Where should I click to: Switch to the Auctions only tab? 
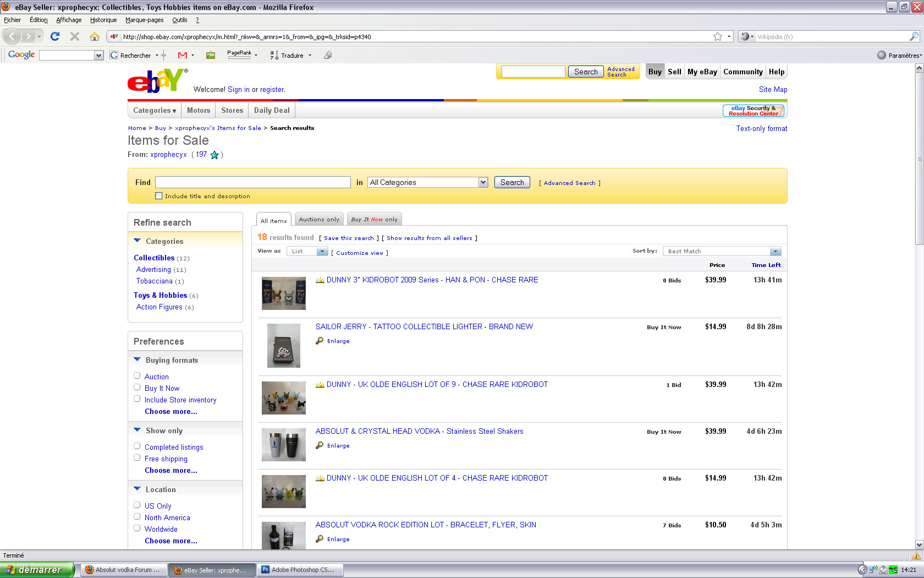(x=319, y=219)
